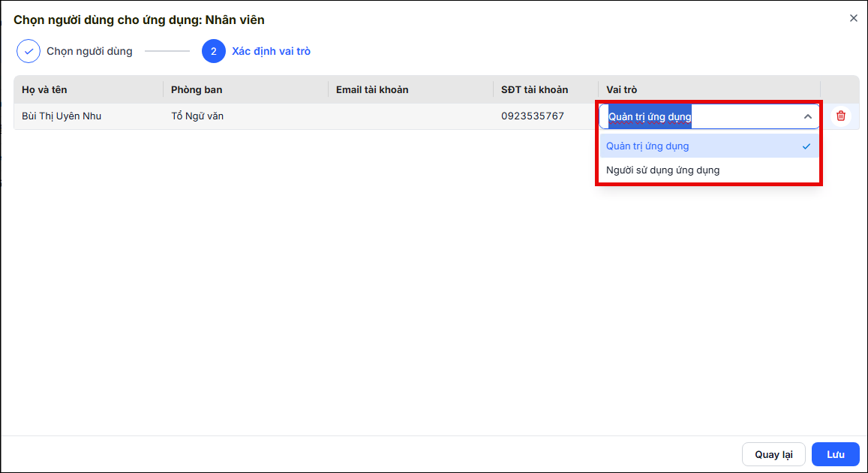Image resolution: width=868 pixels, height=473 pixels.
Task: Go back using the Quay lại button
Action: point(773,454)
